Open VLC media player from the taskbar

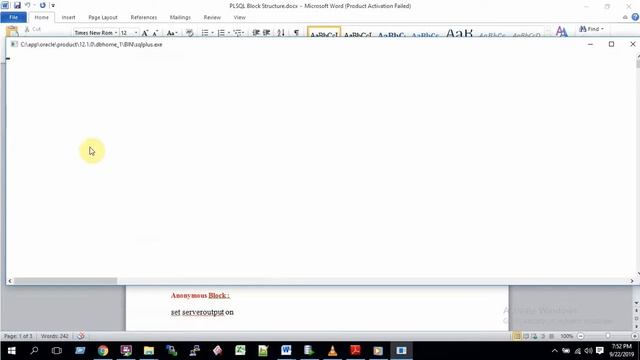(332, 351)
